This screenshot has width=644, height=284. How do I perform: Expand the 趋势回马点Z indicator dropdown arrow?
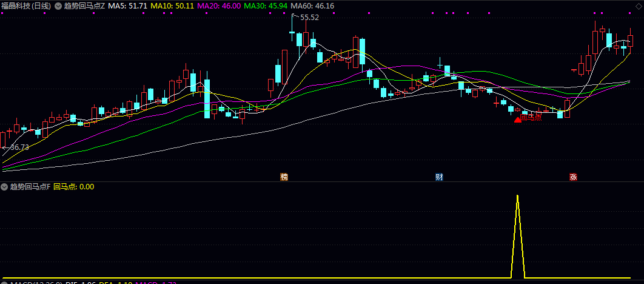pyautogui.click(x=58, y=5)
